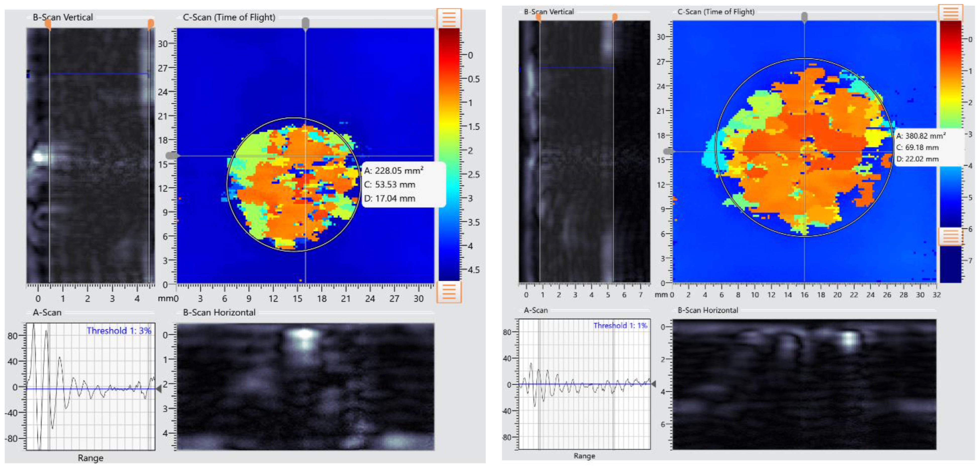The image size is (980, 469).
Task: Select first orange gate marker in left B-Scan Vertical
Action: tap(48, 24)
